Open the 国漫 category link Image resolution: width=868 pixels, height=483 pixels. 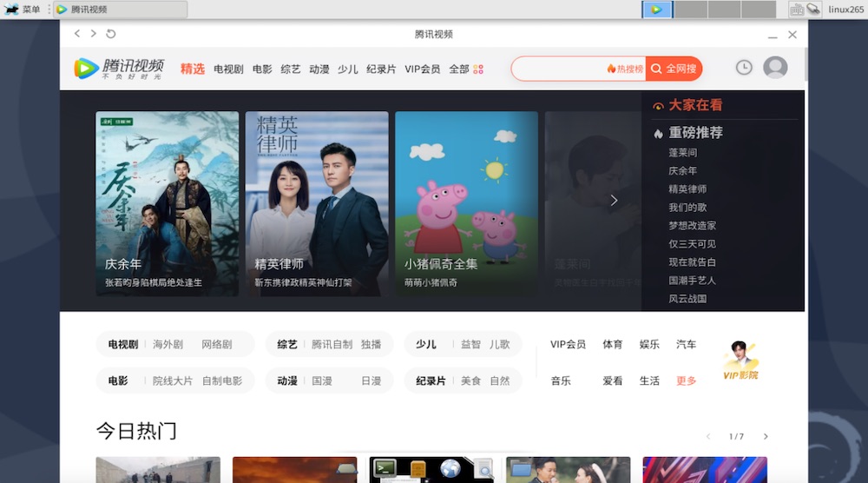[x=322, y=381]
